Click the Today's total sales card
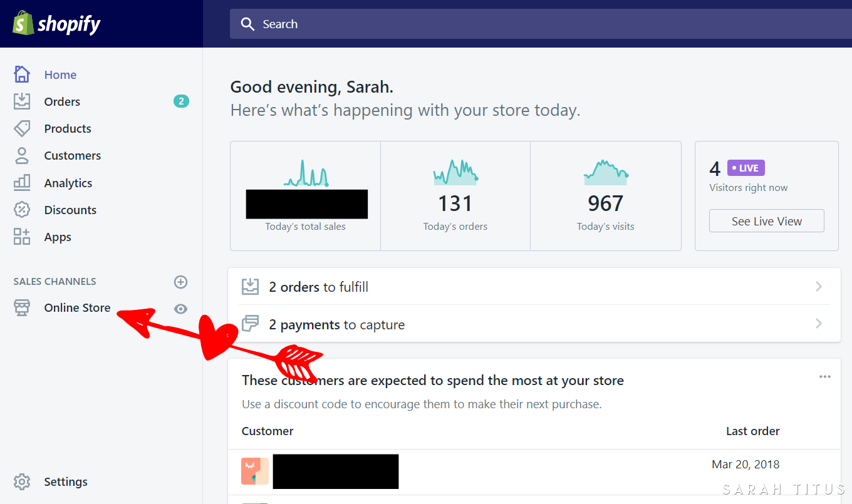 [x=306, y=196]
